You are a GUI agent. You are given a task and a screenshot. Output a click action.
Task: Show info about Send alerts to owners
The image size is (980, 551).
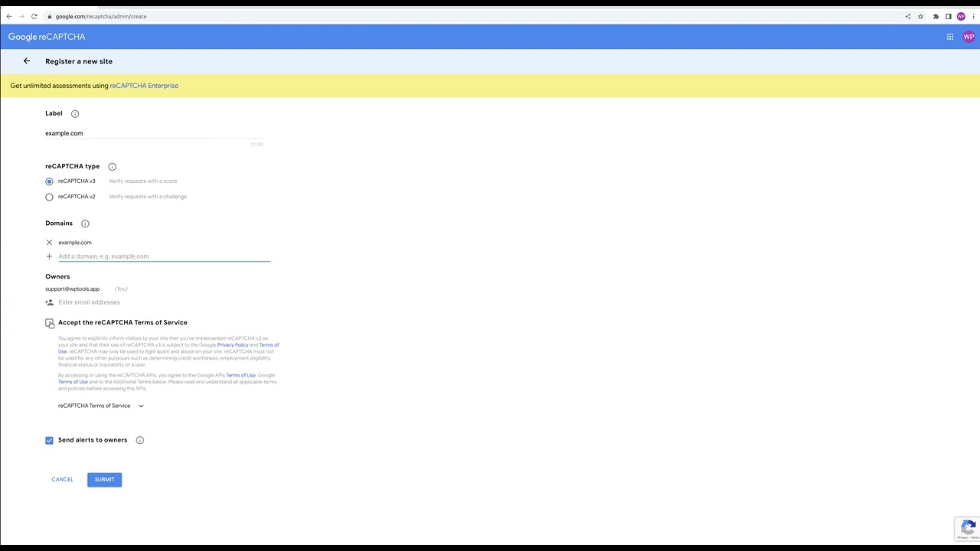click(139, 440)
